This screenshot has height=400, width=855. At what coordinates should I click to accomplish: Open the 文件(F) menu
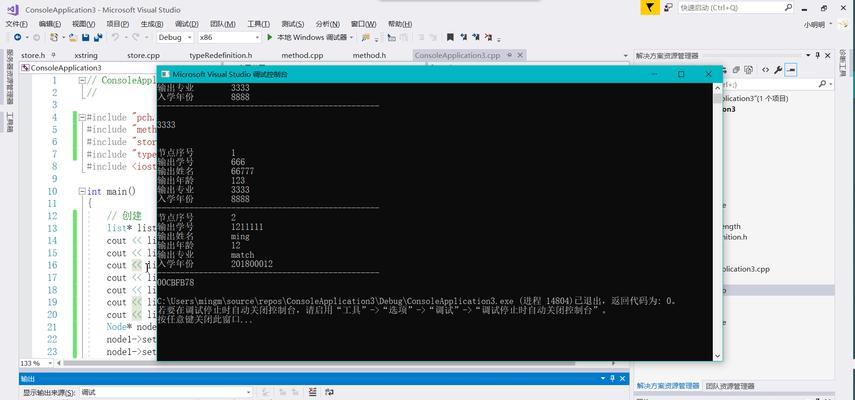[16, 24]
